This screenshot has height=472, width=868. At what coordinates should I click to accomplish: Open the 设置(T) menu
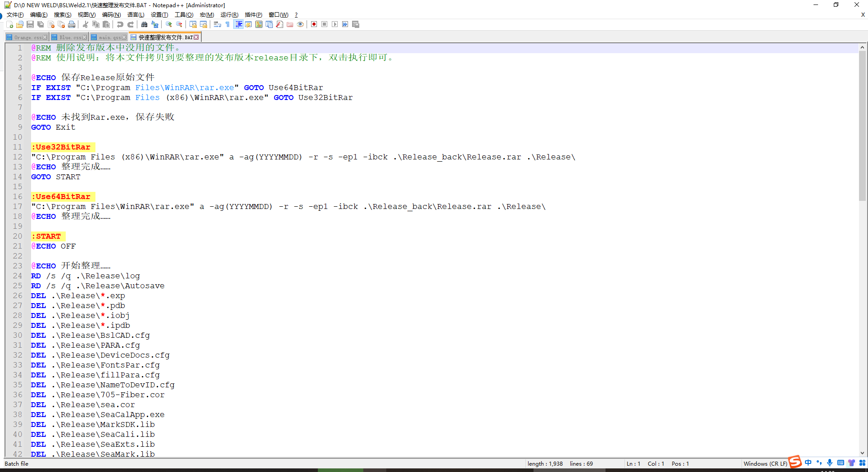159,15
